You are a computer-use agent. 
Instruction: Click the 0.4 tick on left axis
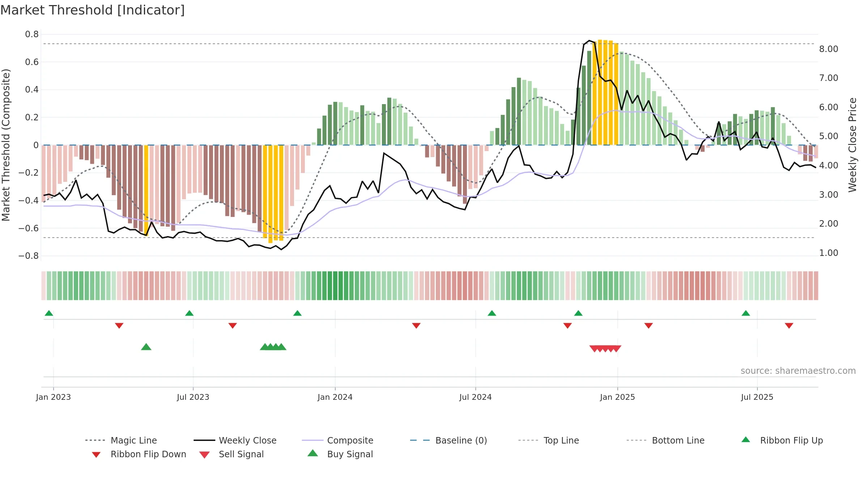point(32,90)
